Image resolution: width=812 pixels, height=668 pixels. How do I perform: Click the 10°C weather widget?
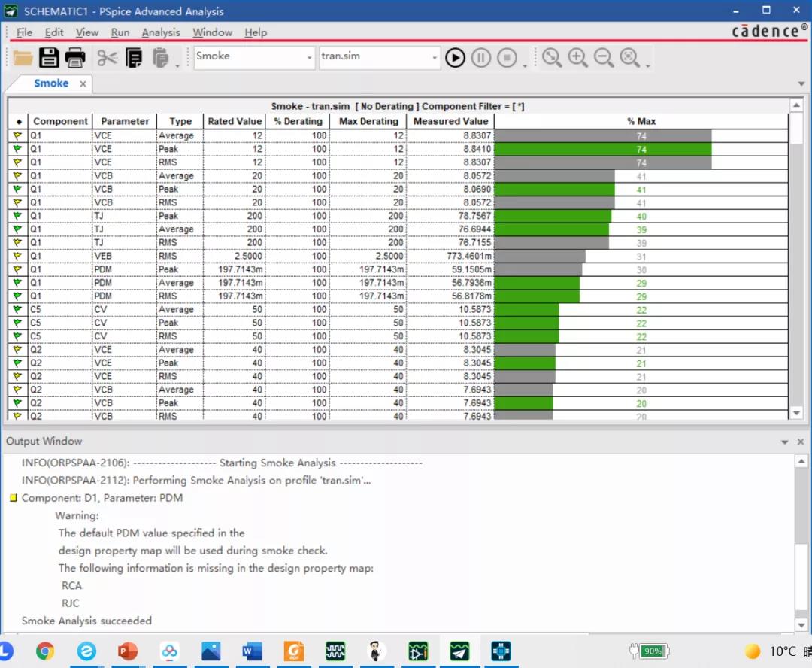tap(777, 651)
